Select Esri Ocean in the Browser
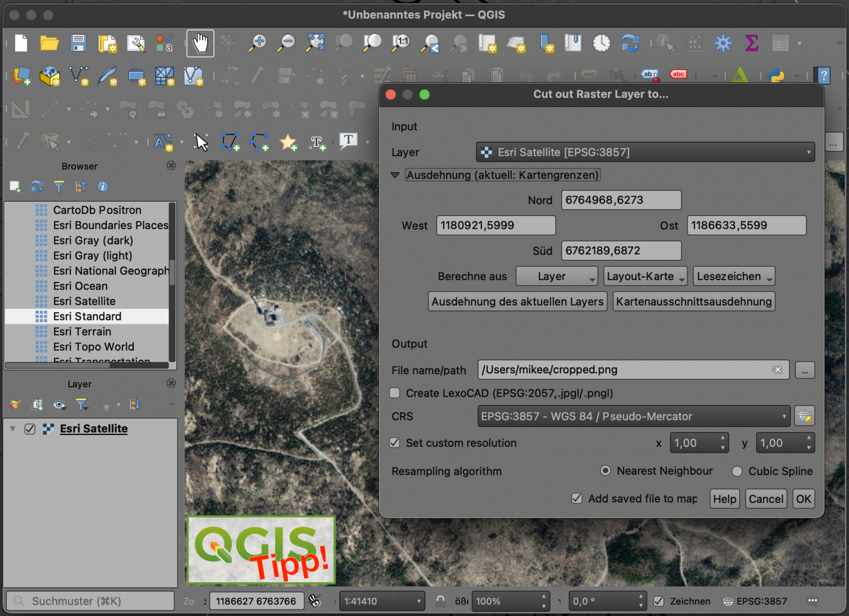 tap(80, 286)
